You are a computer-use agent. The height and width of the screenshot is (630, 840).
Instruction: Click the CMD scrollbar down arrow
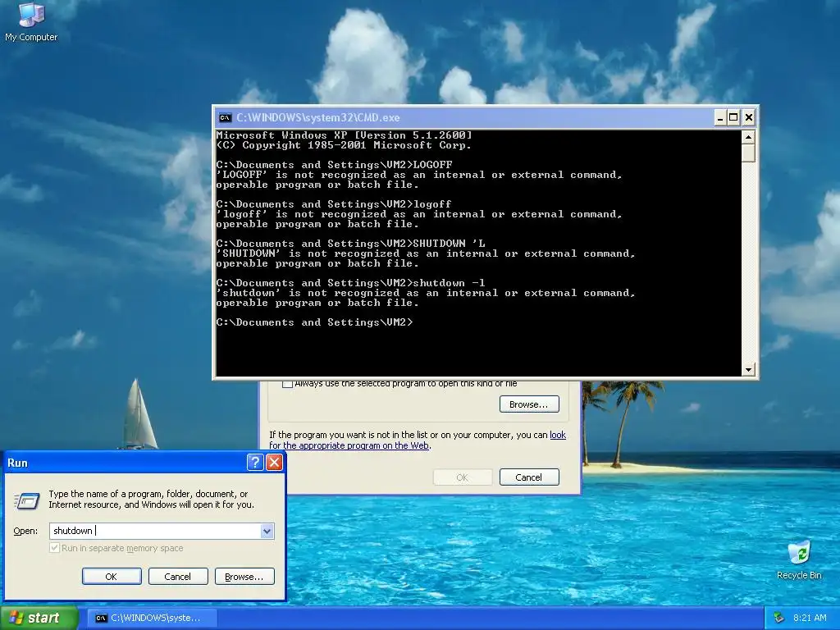[748, 369]
